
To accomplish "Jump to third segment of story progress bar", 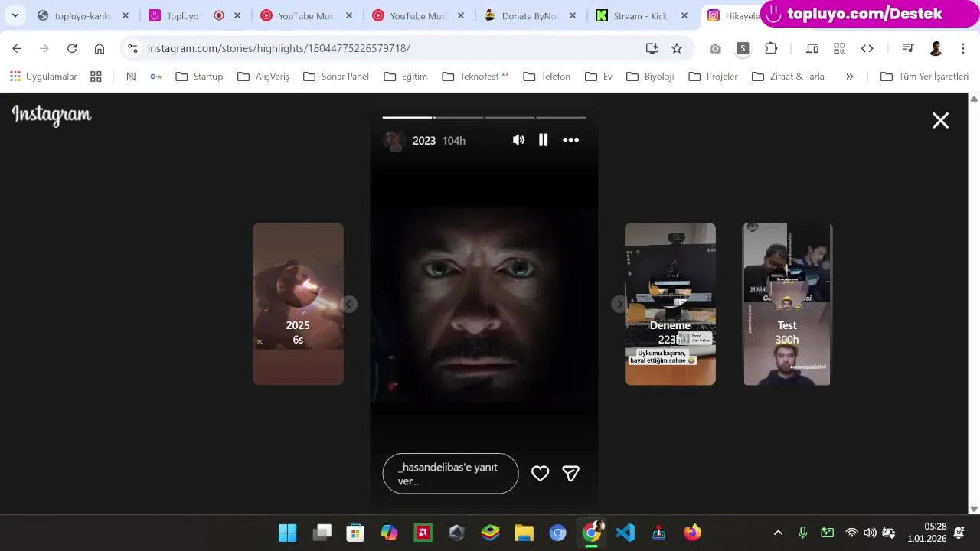I will tap(510, 117).
